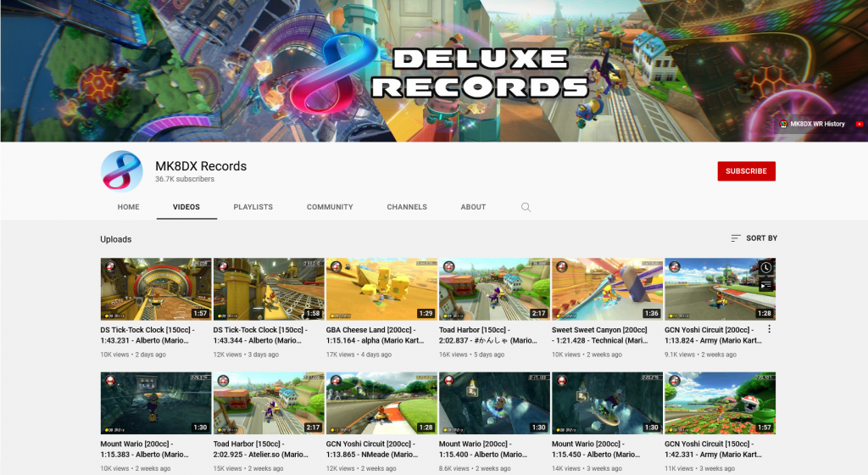Click the channel search magnifier icon

tap(526, 207)
